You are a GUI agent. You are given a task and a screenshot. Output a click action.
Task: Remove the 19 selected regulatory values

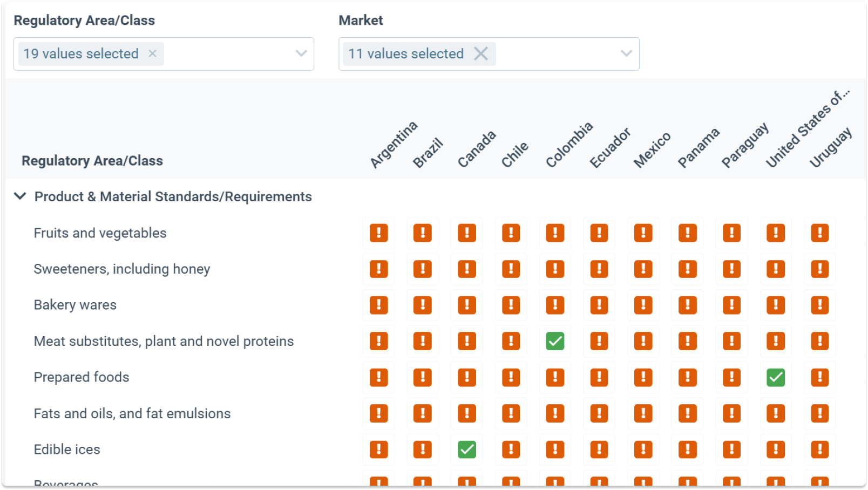tap(152, 53)
